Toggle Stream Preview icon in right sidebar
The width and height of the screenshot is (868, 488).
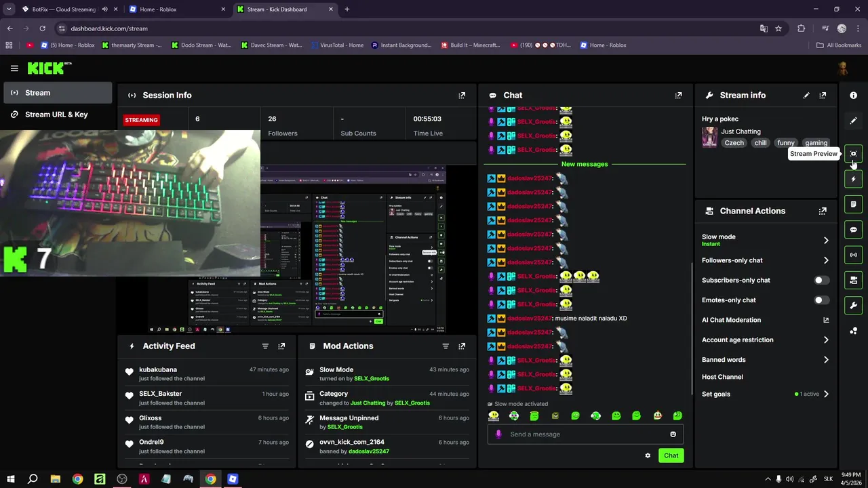pyautogui.click(x=853, y=154)
